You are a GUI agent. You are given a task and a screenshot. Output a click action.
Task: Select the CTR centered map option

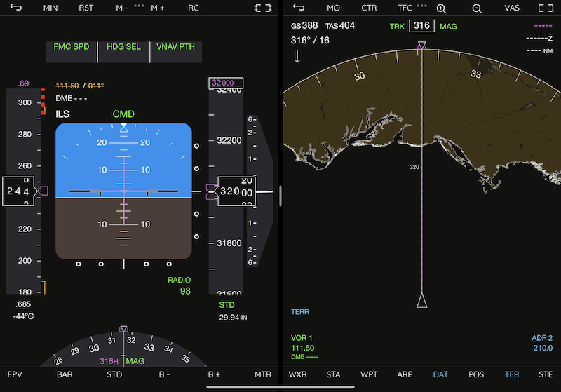(x=369, y=8)
